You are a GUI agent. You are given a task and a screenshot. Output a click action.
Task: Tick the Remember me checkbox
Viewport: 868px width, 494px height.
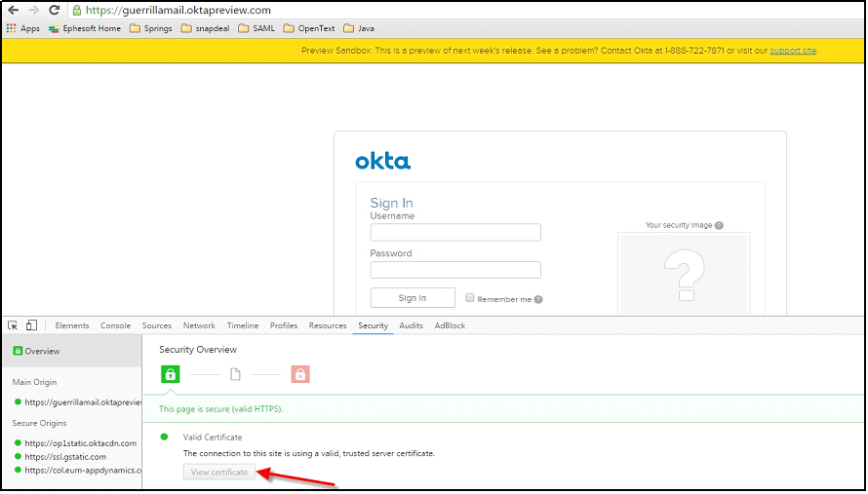coord(470,297)
